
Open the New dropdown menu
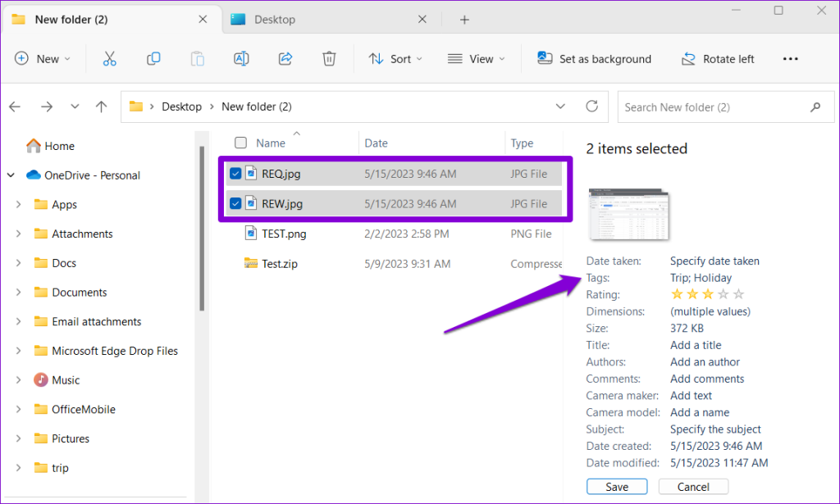tap(43, 59)
